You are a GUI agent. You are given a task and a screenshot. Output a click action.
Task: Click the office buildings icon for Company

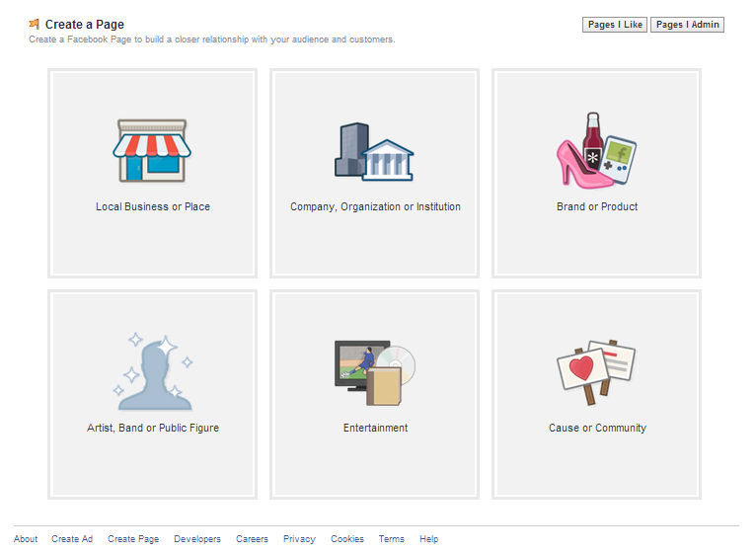click(x=375, y=151)
